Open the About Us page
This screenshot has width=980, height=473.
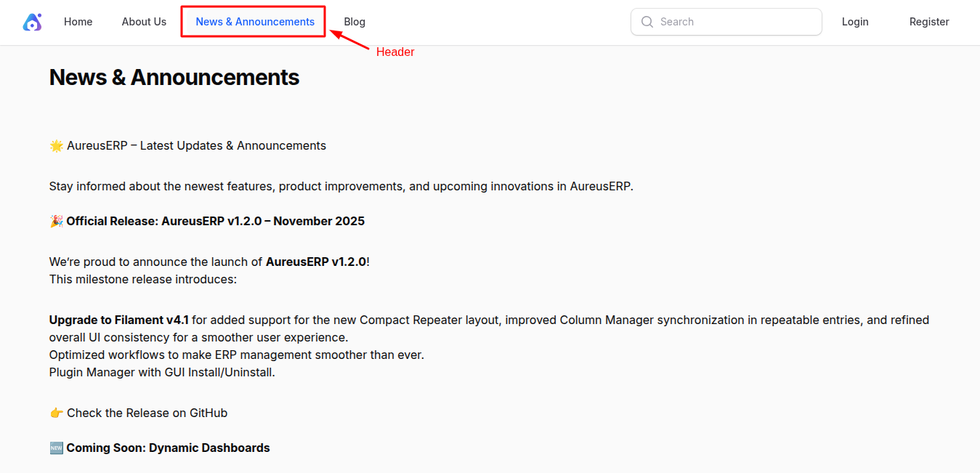pyautogui.click(x=143, y=22)
